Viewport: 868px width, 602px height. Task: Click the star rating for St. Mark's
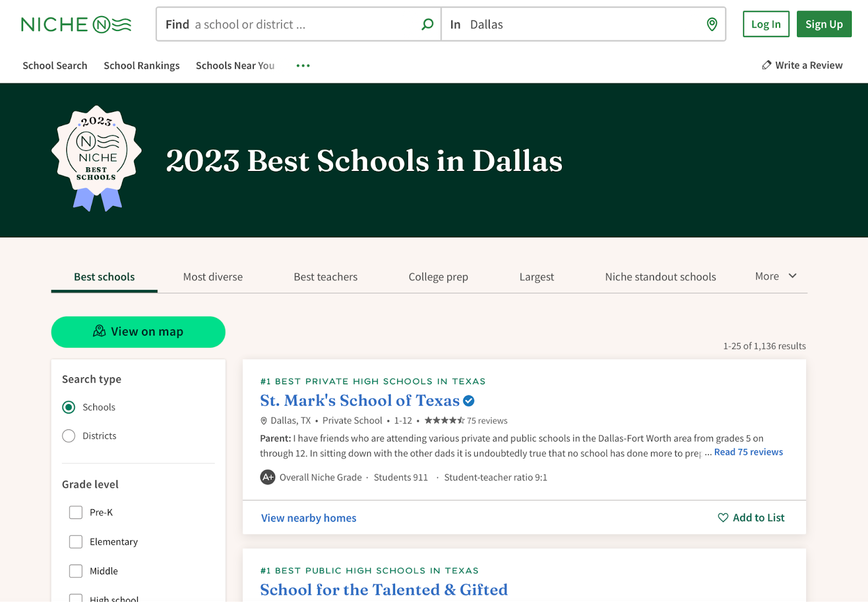click(x=444, y=420)
